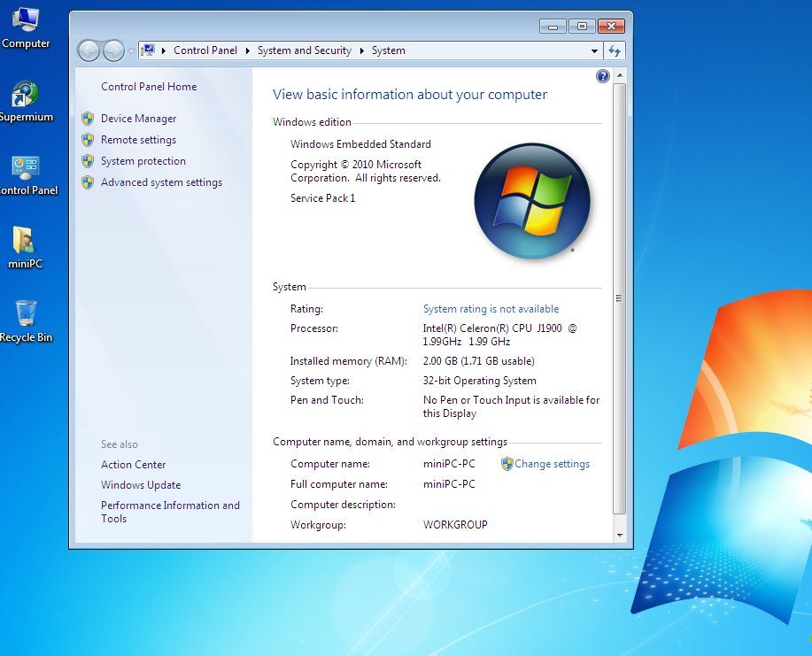812x656 pixels.
Task: Open System protection link
Action: (x=143, y=161)
